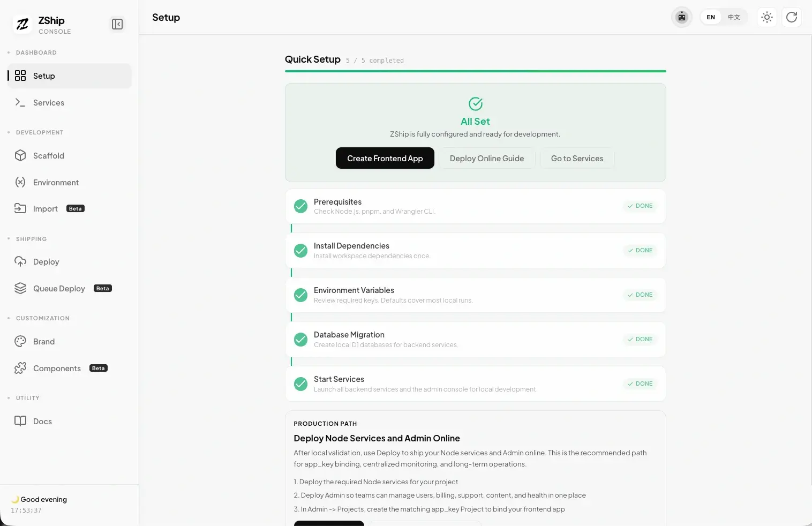Viewport: 812px width, 526px height.
Task: Select the Deploy cloud upload icon
Action: [20, 261]
